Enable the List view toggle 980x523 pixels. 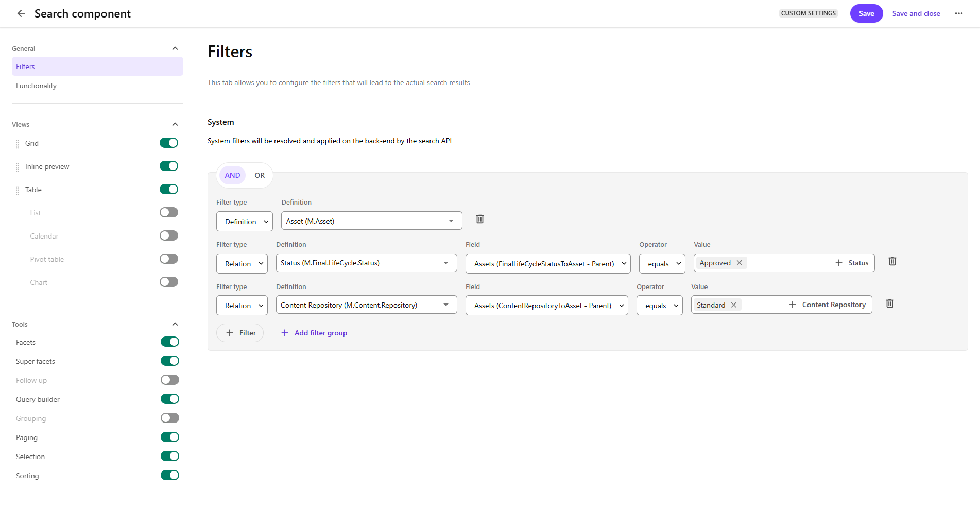(168, 212)
